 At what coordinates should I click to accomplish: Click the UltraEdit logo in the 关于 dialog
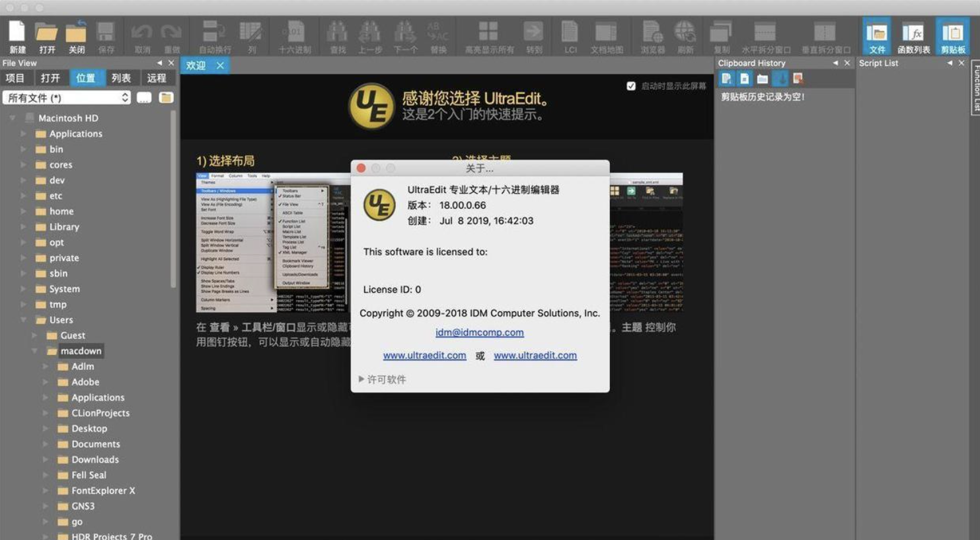[379, 205]
